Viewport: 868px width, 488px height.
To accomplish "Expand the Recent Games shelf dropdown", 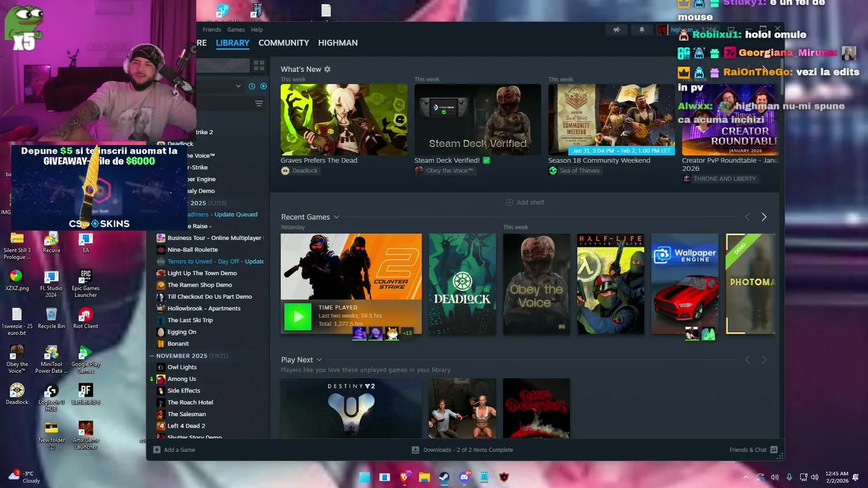I will [336, 217].
